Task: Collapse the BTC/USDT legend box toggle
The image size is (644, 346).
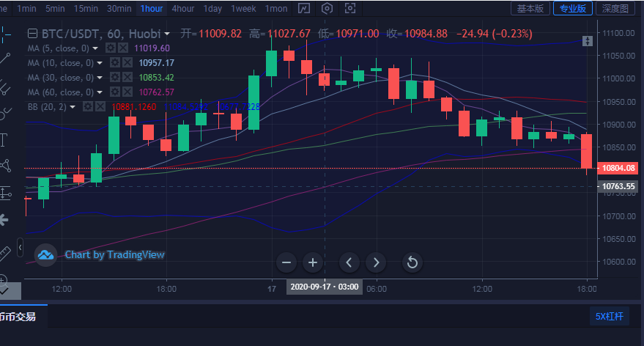Action: (x=32, y=34)
